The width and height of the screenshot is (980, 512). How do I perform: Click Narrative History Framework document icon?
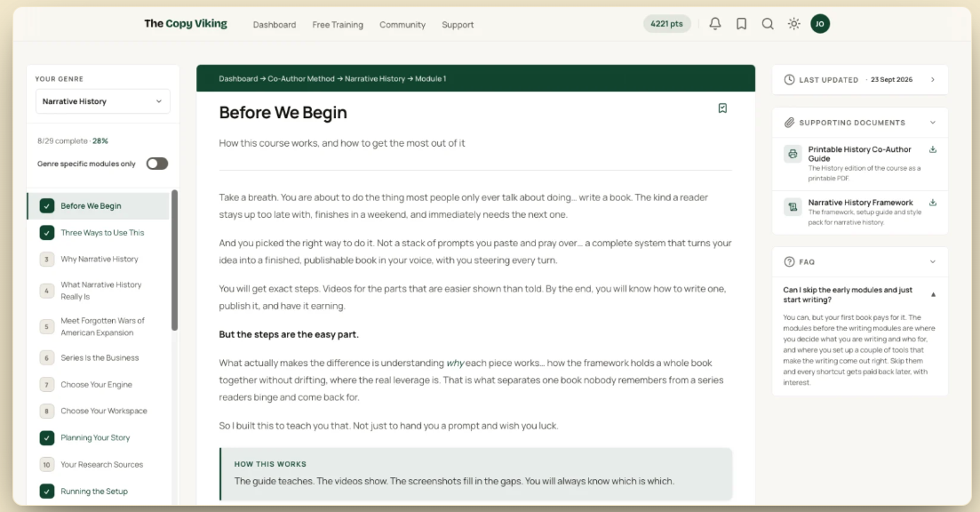click(x=793, y=207)
